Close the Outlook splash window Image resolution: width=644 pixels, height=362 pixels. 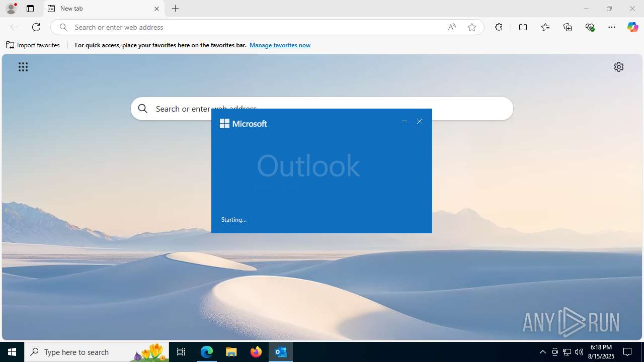click(420, 121)
